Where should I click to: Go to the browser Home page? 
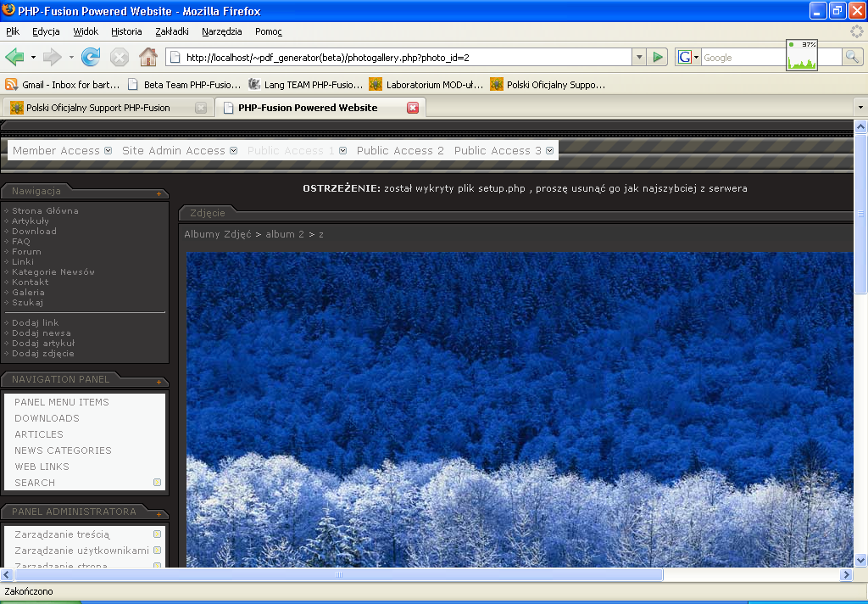click(x=147, y=57)
